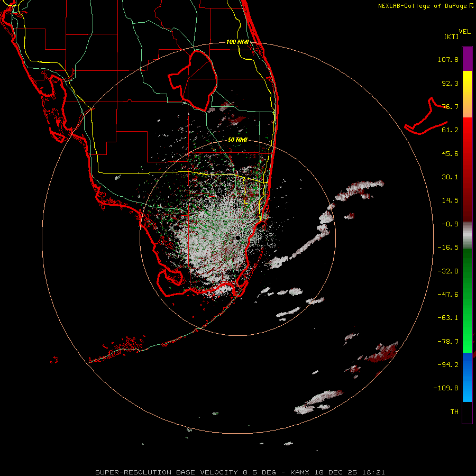476x476 pixels.
Task: Click the -0.9 velocity scale value
Action: [450, 224]
